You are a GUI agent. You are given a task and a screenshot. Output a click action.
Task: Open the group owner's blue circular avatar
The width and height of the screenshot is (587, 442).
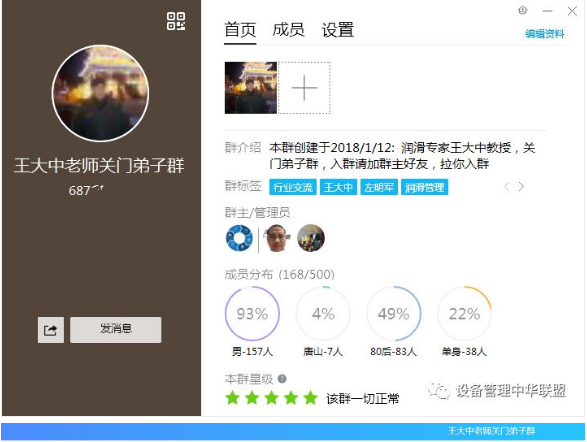240,238
